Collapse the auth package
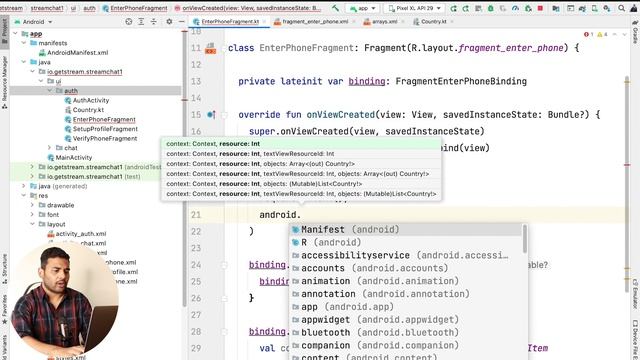This screenshot has width=640, height=360. (x=49, y=91)
